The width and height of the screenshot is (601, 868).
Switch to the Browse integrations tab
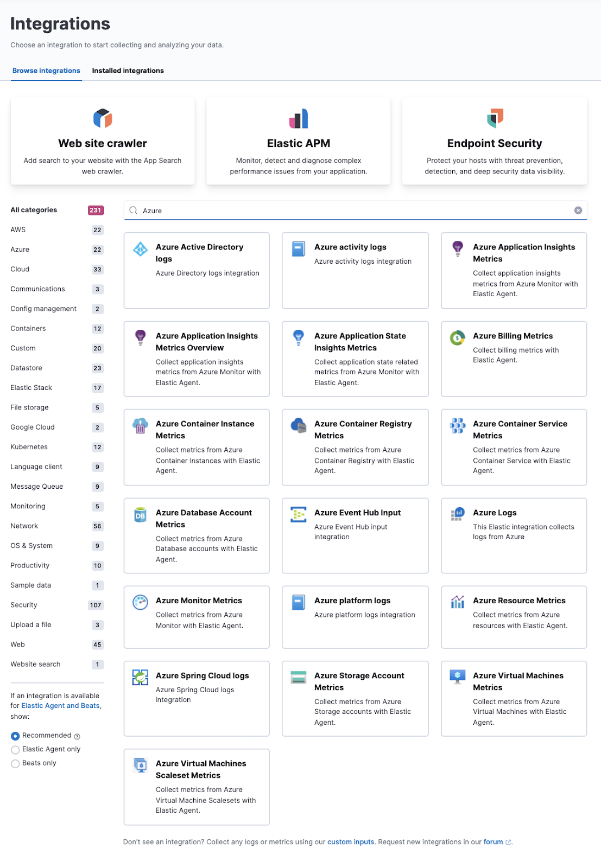pyautogui.click(x=46, y=71)
